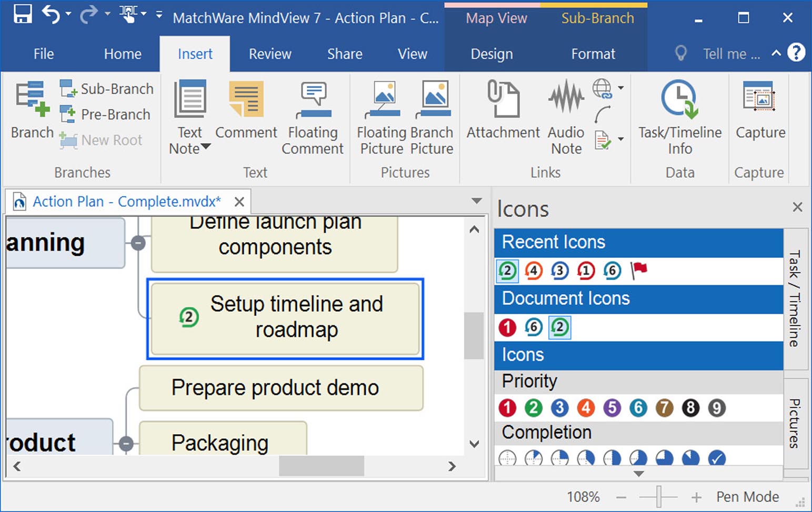Click the Pre-Branch button
Viewport: 812px width, 512px height.
(105, 114)
